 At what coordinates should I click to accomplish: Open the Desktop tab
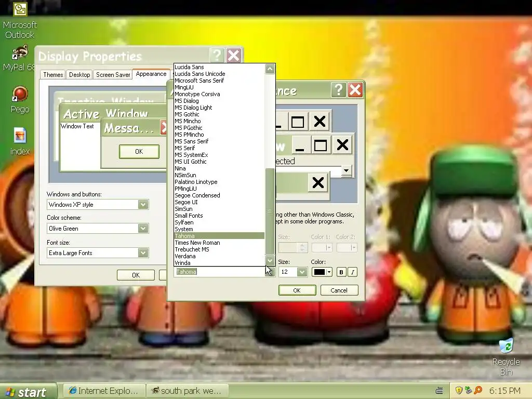[x=79, y=75]
